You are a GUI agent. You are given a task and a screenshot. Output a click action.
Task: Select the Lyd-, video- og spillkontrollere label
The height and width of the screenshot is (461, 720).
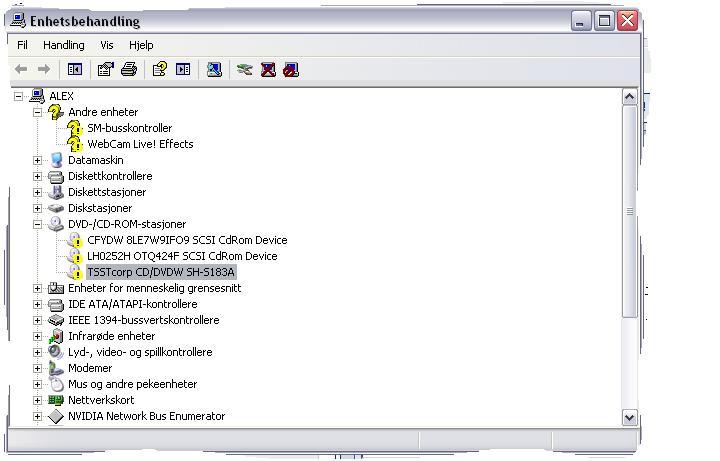(140, 352)
